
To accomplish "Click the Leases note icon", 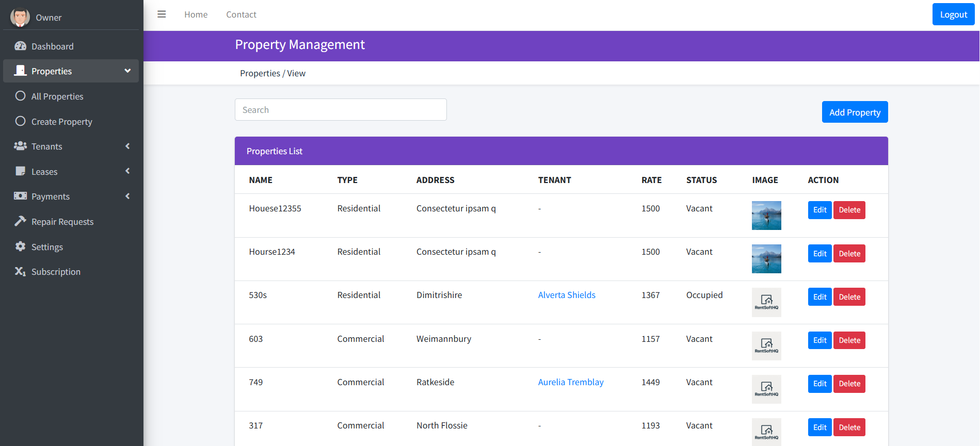I will tap(20, 171).
